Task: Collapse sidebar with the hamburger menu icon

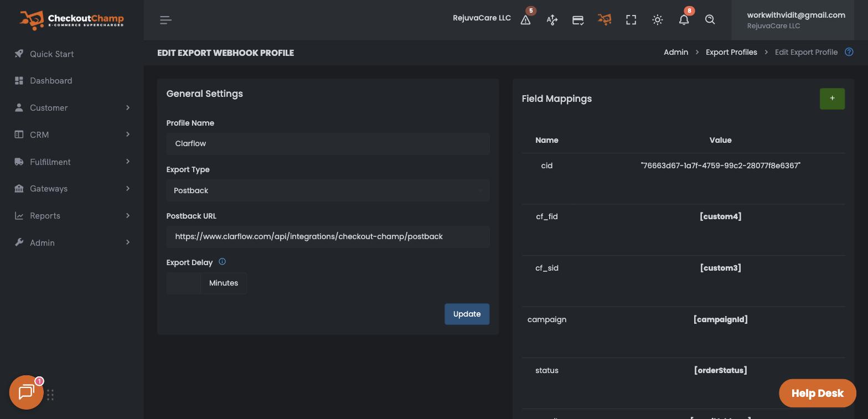Action: pyautogui.click(x=166, y=20)
